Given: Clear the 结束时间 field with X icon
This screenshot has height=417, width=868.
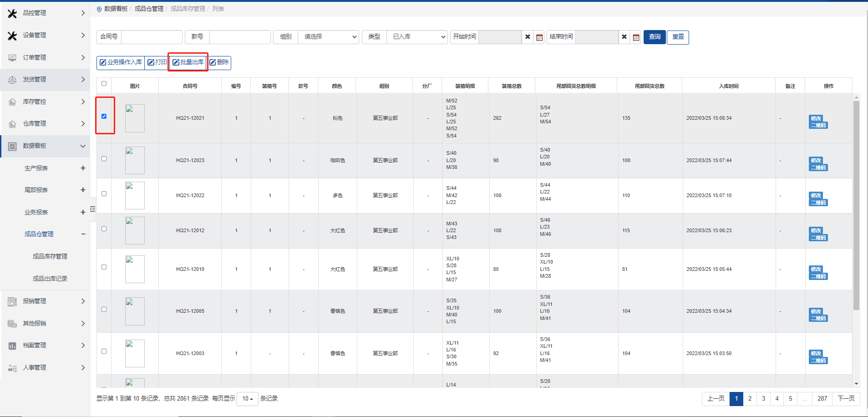Looking at the screenshot, I should 624,37.
